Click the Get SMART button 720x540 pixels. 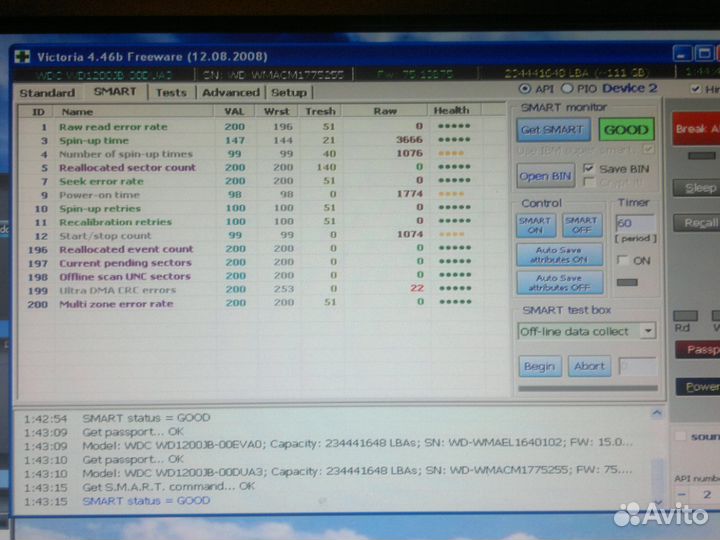553,130
